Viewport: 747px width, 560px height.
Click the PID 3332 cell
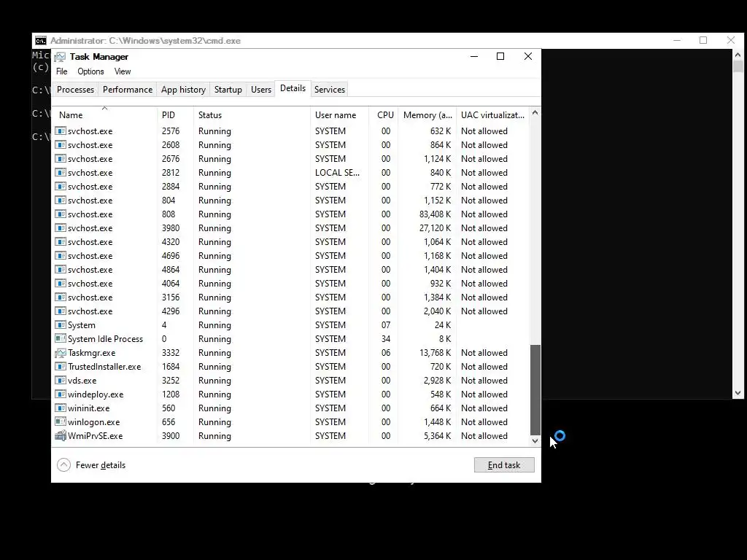pos(171,352)
